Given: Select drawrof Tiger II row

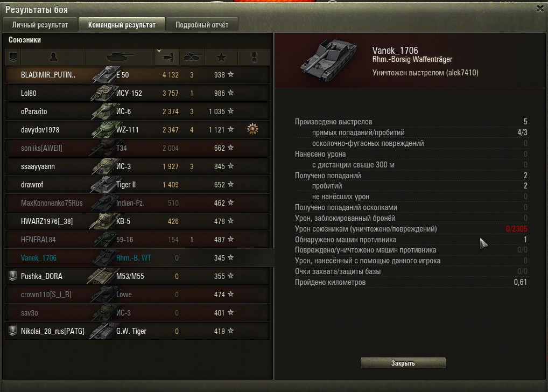Looking at the screenshot, I should click(x=137, y=185).
